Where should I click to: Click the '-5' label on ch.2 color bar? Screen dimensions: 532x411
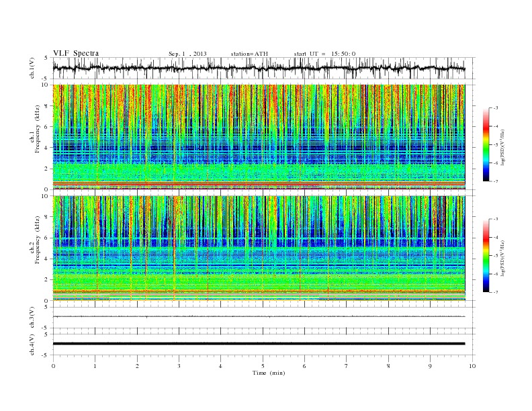pos(496,255)
